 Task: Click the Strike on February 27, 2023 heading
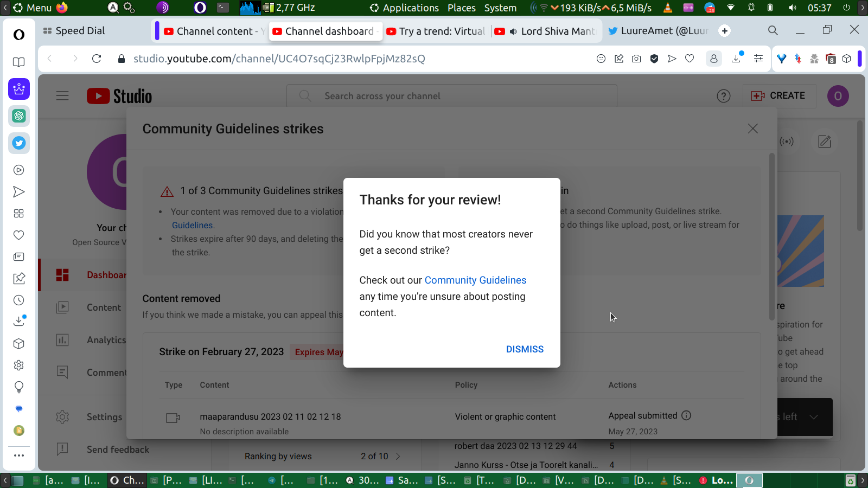point(221,352)
